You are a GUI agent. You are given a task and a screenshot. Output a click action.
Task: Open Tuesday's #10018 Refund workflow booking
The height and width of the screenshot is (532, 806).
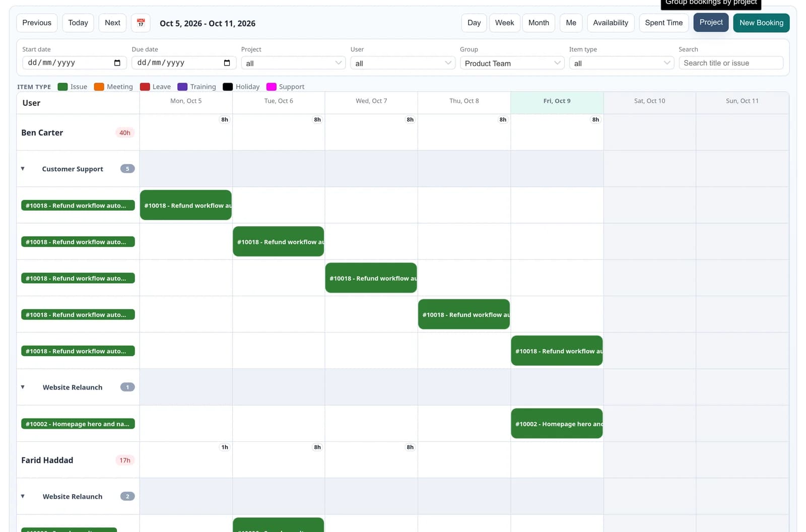pos(279,241)
